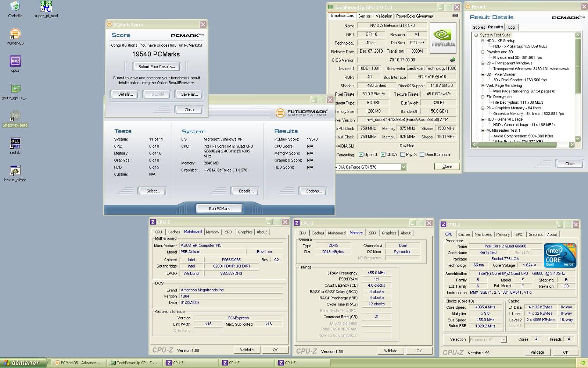588x368 pixels.
Task: Click the Intel Core 2 Quad logo
Action: [560, 255]
